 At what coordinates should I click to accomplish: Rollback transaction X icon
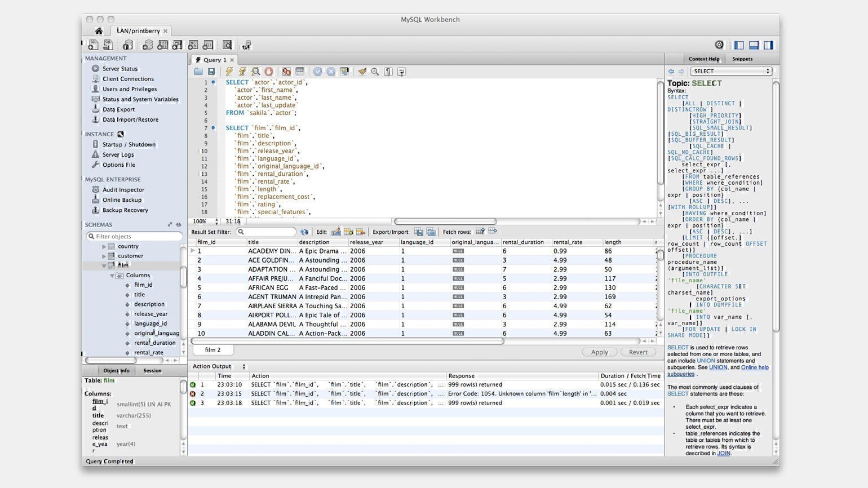(x=331, y=72)
